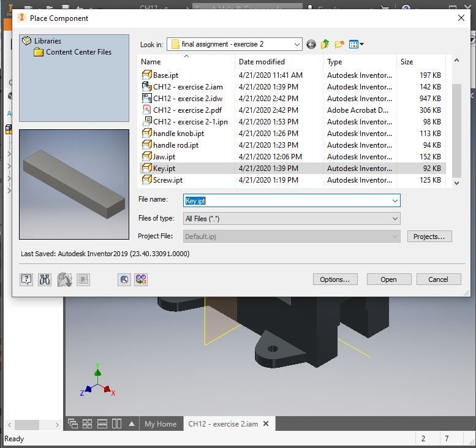Close the CH12 - exercise 2.iam tab
This screenshot has height=448, width=476.
266,423
